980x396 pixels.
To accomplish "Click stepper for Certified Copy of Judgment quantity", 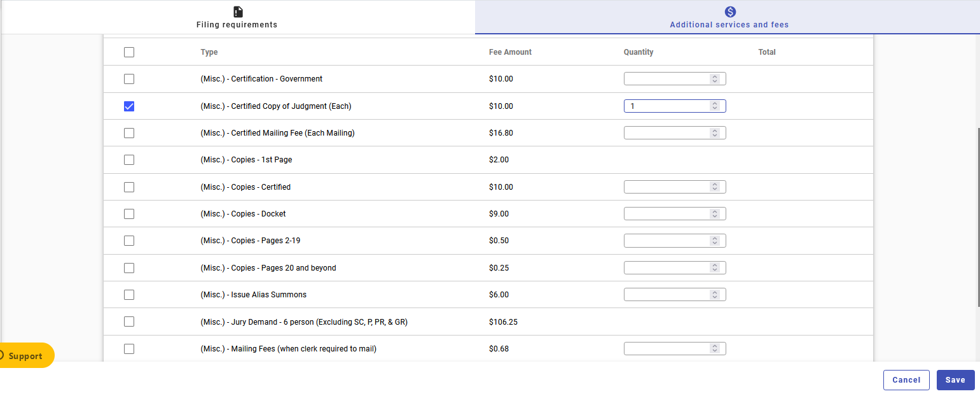I will pos(715,106).
